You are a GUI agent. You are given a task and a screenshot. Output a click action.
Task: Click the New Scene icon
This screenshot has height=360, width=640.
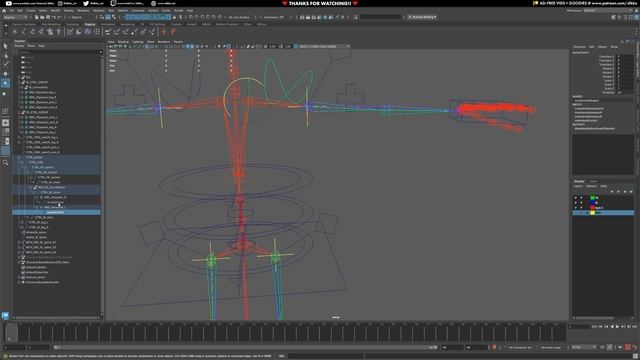[x=37, y=17]
